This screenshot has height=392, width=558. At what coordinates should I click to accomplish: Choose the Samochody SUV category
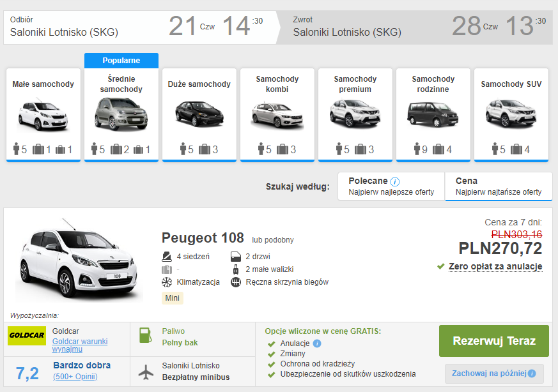click(511, 115)
